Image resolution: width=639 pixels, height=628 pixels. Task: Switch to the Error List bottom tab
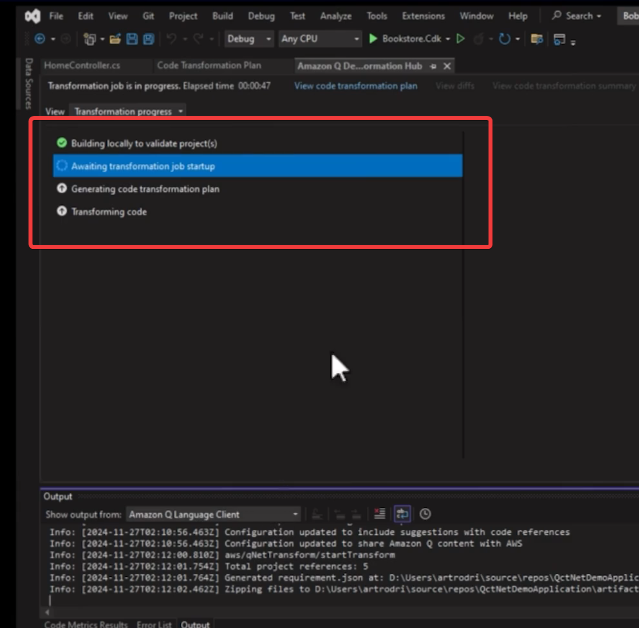(154, 624)
